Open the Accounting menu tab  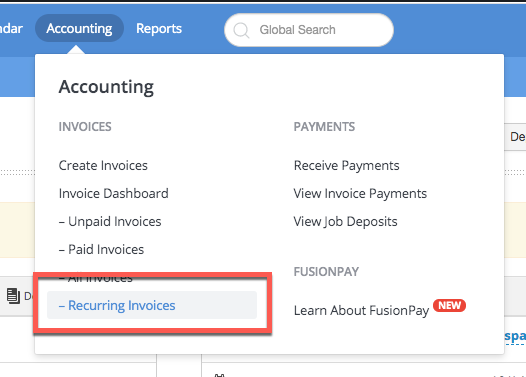(x=79, y=29)
